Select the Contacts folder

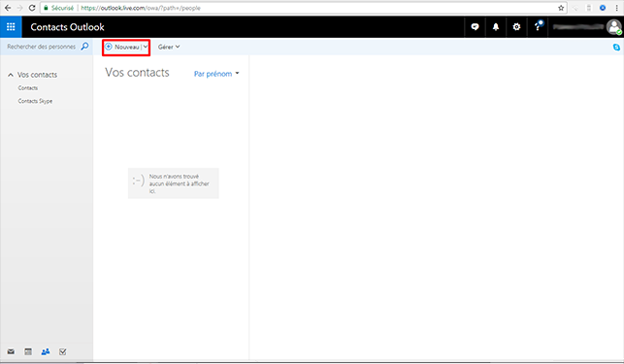pos(28,88)
